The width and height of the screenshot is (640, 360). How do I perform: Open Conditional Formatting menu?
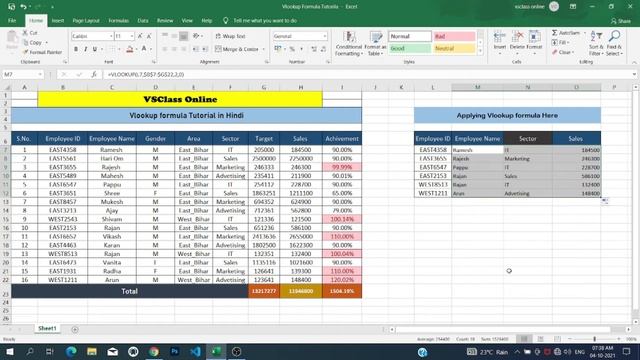coord(349,43)
